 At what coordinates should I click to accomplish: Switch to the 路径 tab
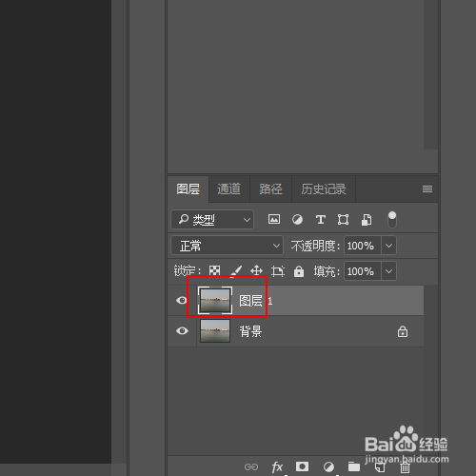[270, 189]
